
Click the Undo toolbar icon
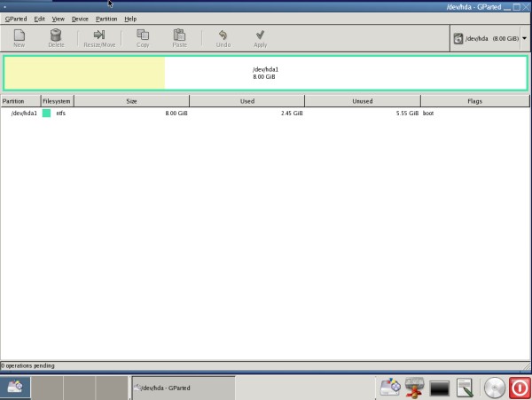223,38
